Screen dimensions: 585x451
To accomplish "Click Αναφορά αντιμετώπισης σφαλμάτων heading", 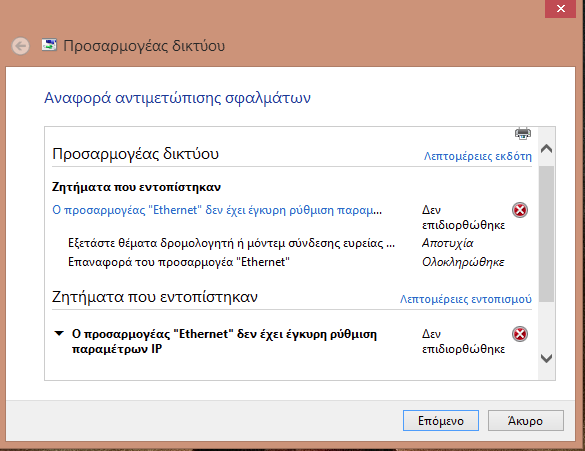I will [177, 98].
